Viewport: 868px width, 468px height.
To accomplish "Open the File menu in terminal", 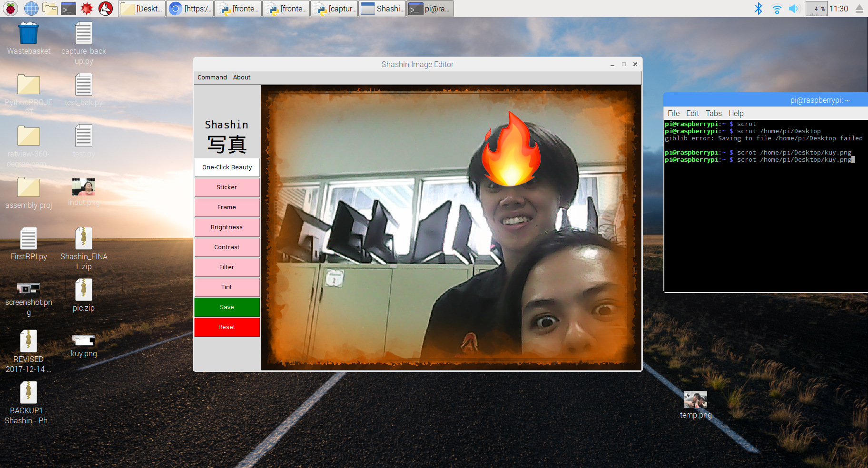I will [673, 113].
